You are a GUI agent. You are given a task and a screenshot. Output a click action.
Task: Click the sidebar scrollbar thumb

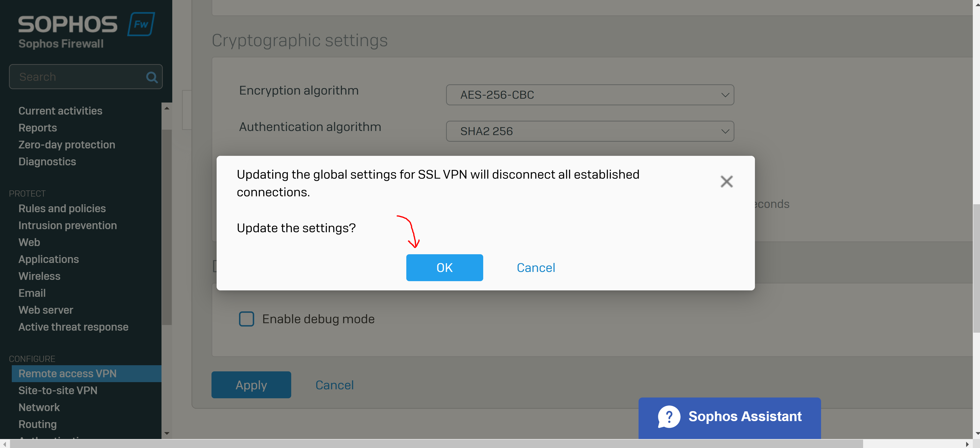167,227
